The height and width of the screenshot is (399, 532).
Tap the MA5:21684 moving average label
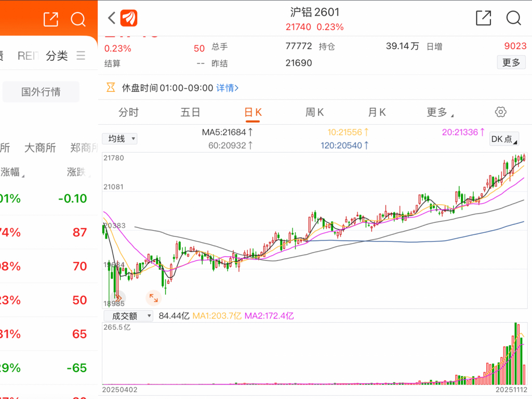pos(227,132)
